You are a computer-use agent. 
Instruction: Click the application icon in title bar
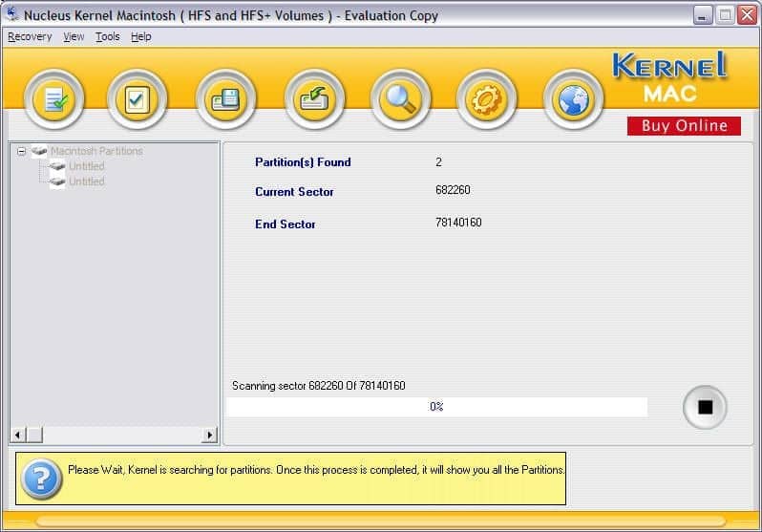[x=12, y=14]
